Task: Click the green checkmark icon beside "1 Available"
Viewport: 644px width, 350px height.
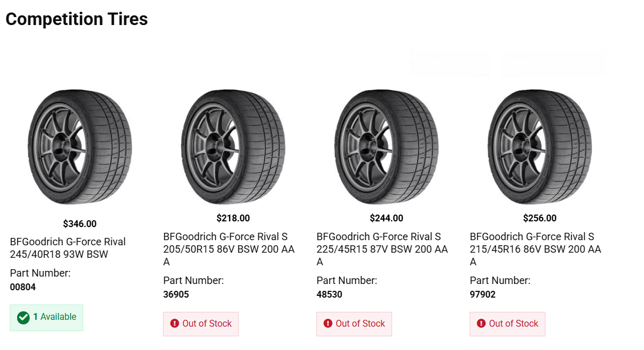Action: click(23, 317)
